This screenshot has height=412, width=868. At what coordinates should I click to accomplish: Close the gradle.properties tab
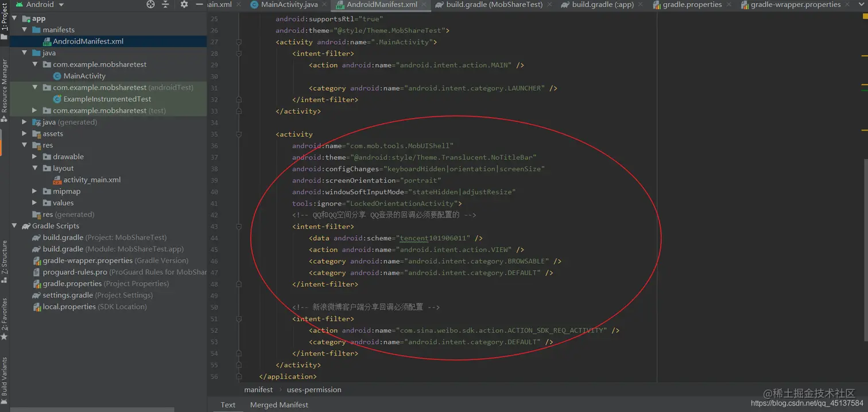click(729, 5)
